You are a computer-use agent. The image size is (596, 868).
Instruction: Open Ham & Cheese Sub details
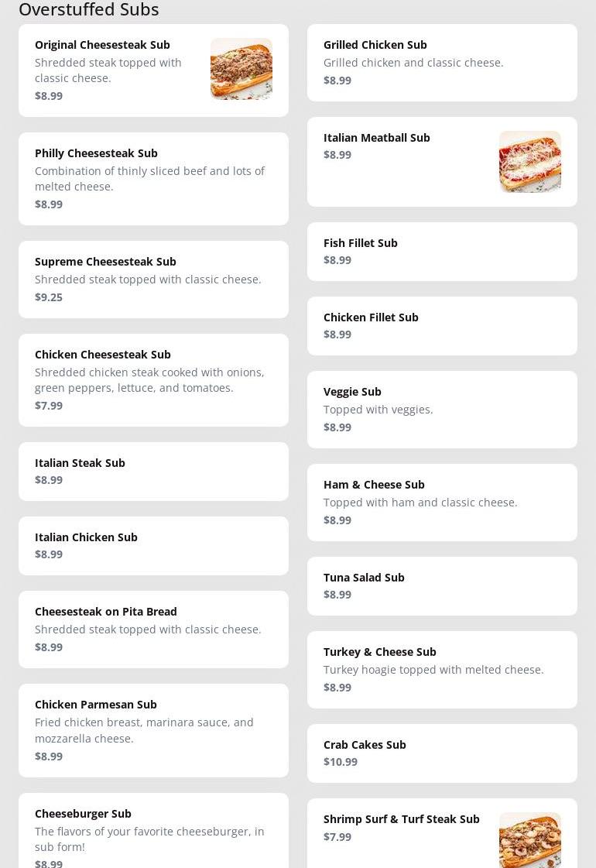[x=442, y=502]
